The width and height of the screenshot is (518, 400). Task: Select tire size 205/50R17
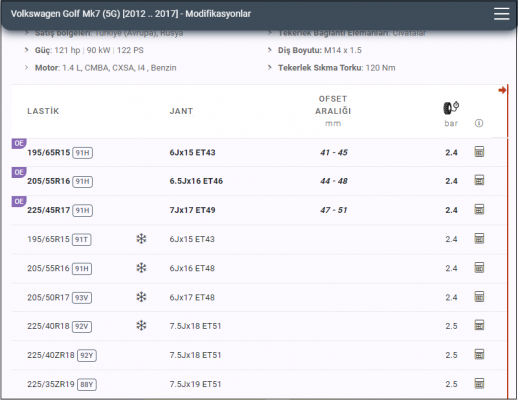48,297
